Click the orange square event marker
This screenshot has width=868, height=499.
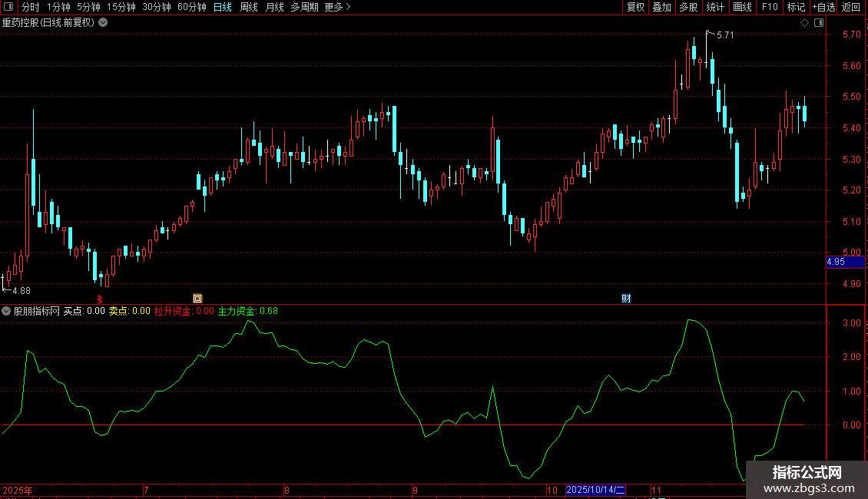[197, 299]
